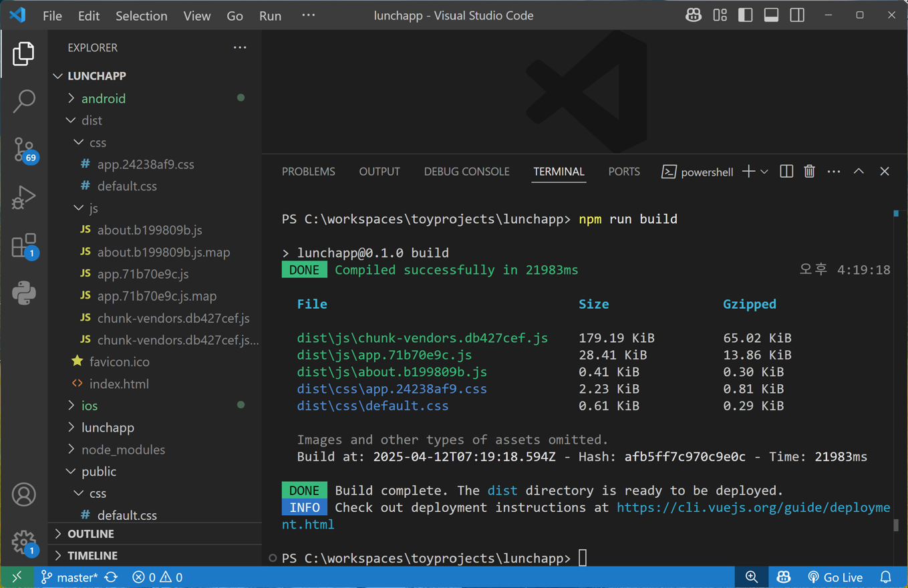Open the Explorer view in activity bar
This screenshot has height=588, width=908.
(x=23, y=53)
